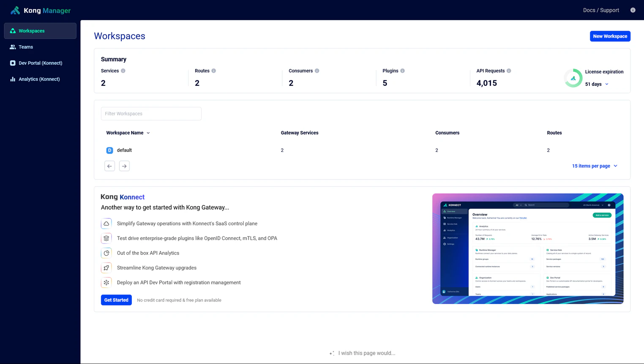Open the info icon beside Docs / Support
644x364 pixels.
(x=633, y=10)
